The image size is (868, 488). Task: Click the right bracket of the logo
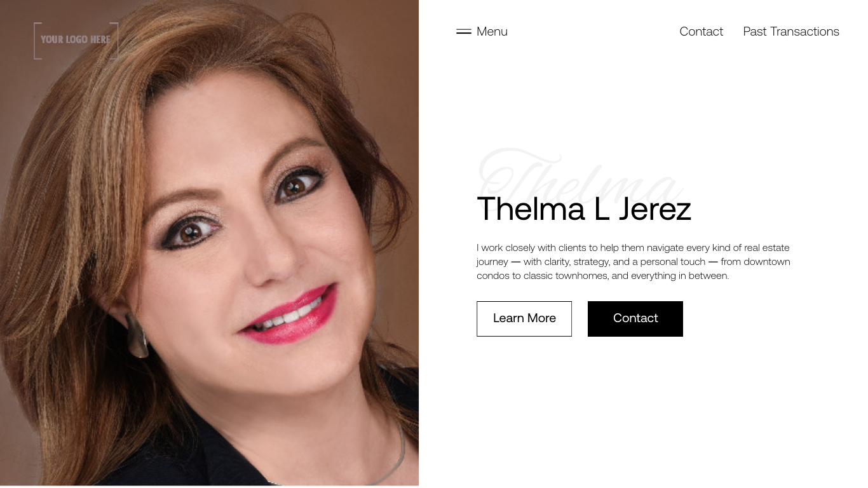115,41
